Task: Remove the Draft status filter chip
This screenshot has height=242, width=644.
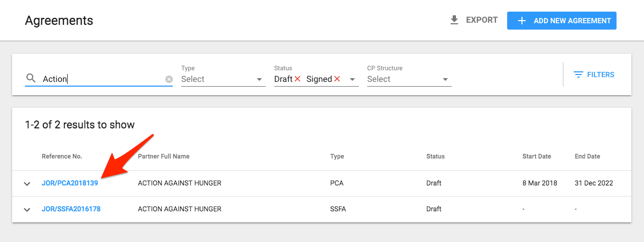Action: pos(297,79)
